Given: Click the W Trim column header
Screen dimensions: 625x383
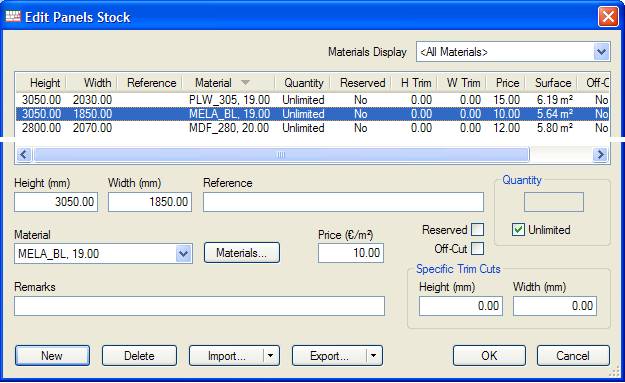Looking at the screenshot, I should (x=462, y=83).
